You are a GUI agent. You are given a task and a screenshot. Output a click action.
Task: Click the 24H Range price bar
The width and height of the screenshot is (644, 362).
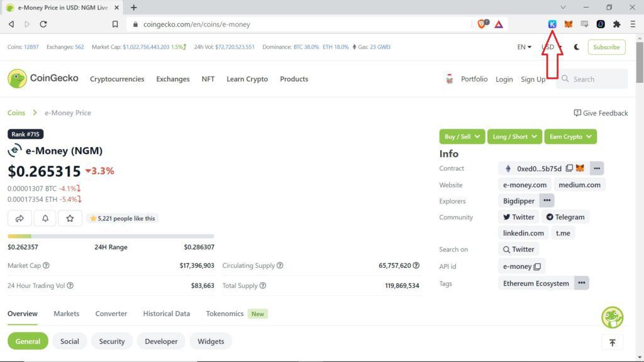tap(111, 236)
